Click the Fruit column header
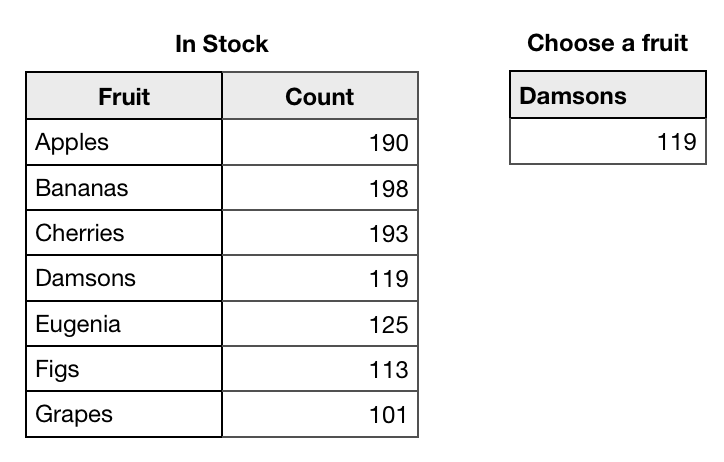This screenshot has height=462, width=724. coord(124,97)
